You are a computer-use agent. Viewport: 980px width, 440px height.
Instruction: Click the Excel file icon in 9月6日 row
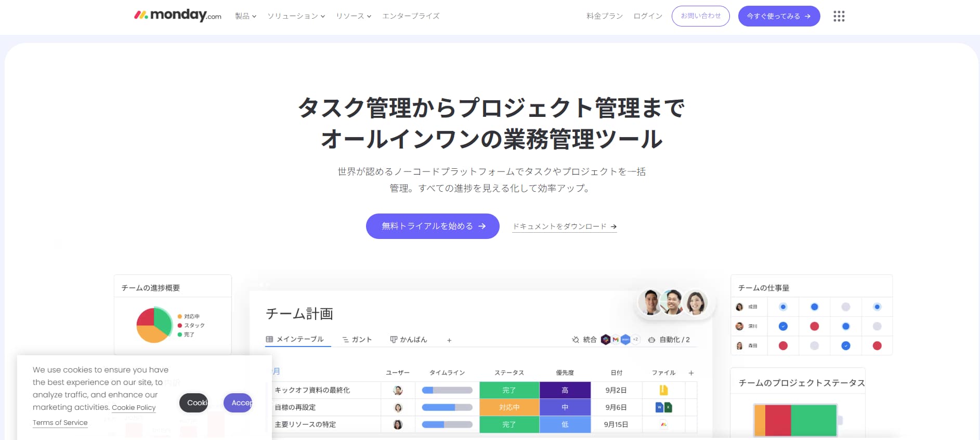(x=668, y=407)
